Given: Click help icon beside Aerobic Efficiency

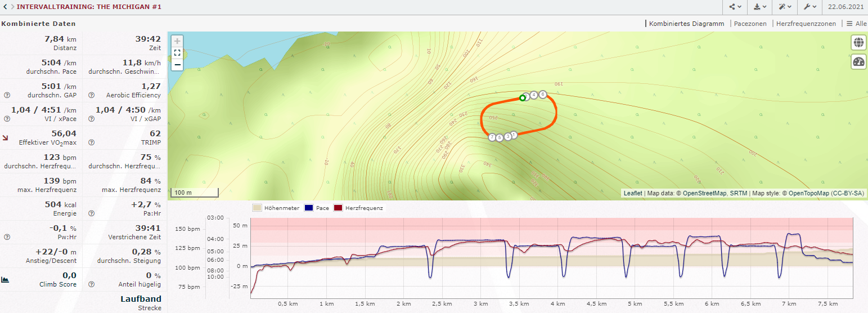Looking at the screenshot, I should (91, 95).
